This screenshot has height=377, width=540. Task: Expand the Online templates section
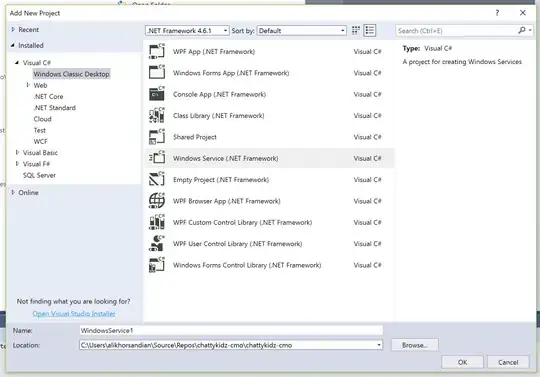point(13,192)
